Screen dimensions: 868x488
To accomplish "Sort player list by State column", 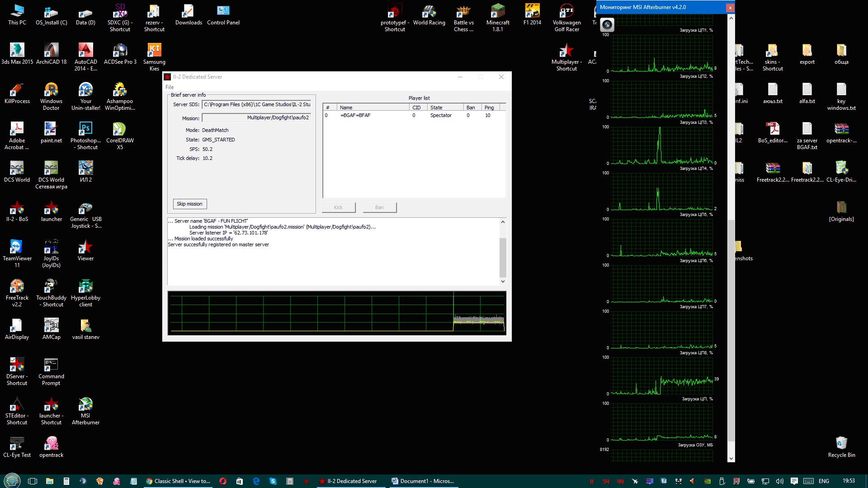I will click(x=445, y=108).
